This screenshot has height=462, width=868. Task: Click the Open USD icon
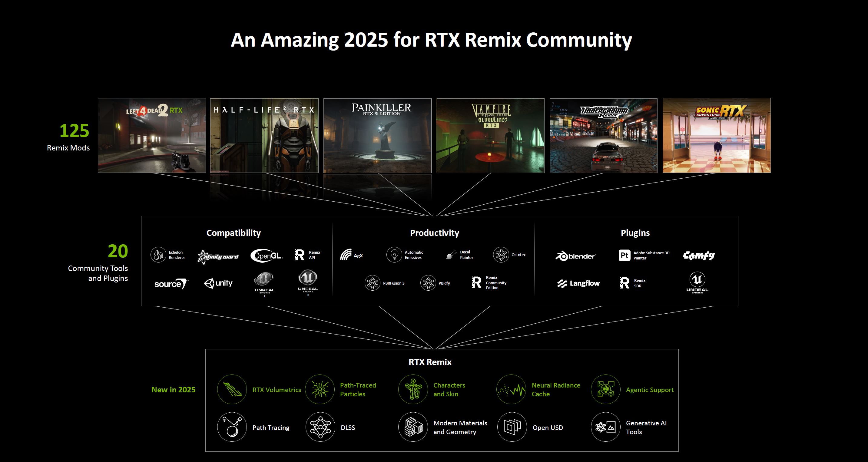tap(512, 427)
